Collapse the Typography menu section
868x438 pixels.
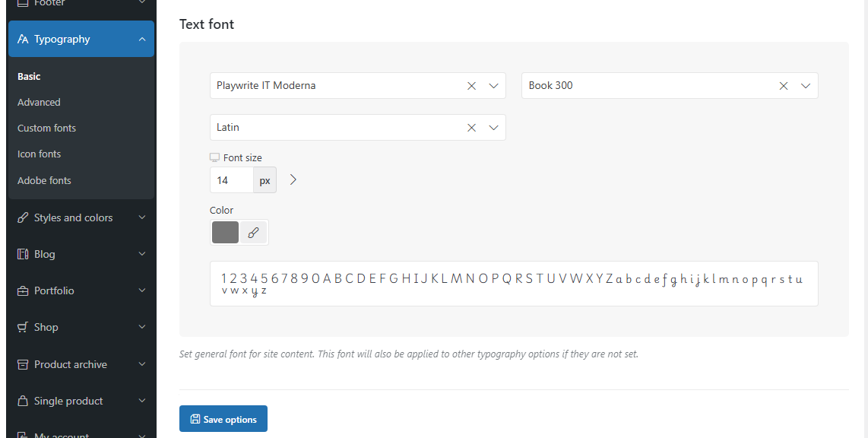tap(142, 39)
